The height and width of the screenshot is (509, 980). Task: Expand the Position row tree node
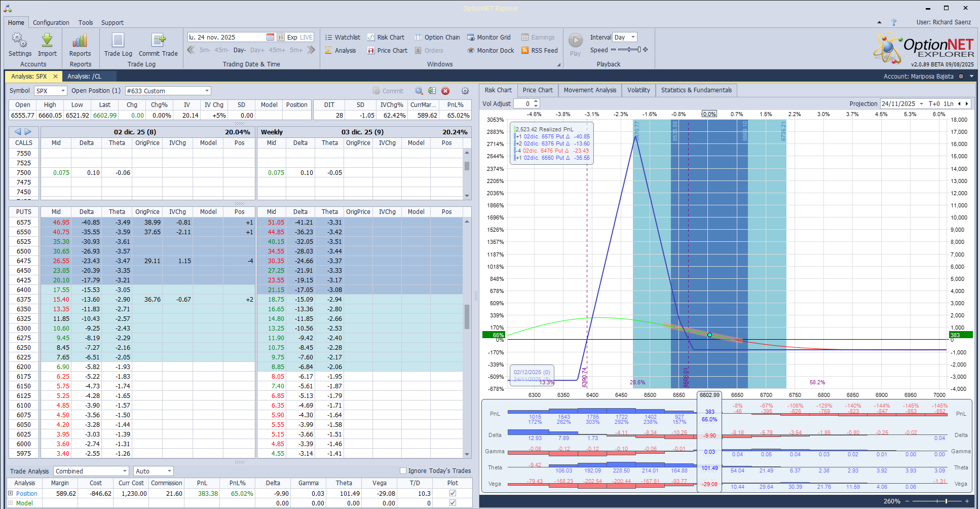(11, 493)
